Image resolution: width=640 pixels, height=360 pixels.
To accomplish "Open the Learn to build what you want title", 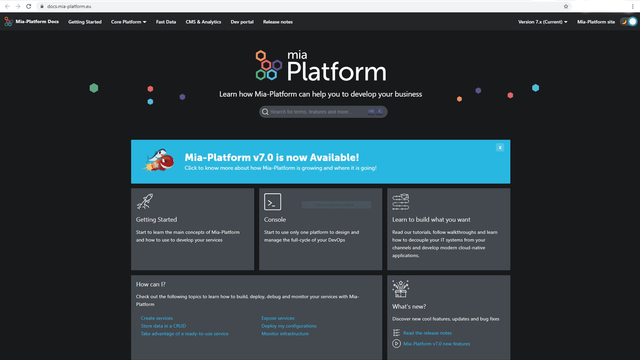I will (x=431, y=220).
